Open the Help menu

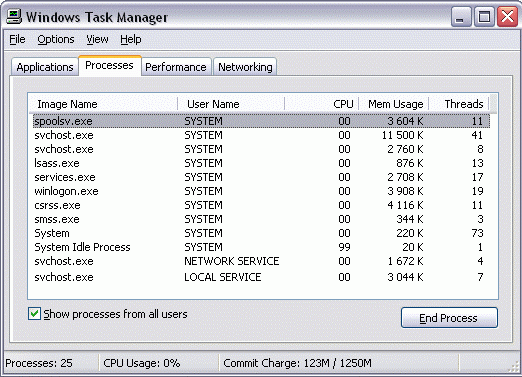point(131,39)
